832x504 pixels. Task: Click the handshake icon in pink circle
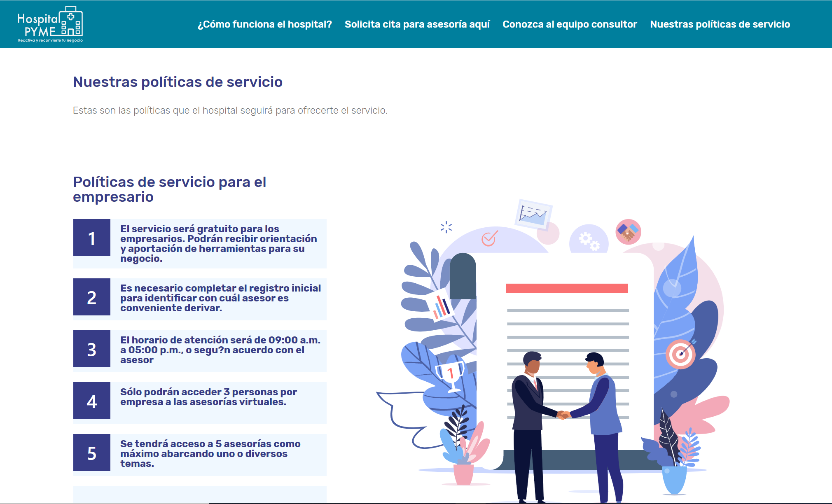pos(628,232)
